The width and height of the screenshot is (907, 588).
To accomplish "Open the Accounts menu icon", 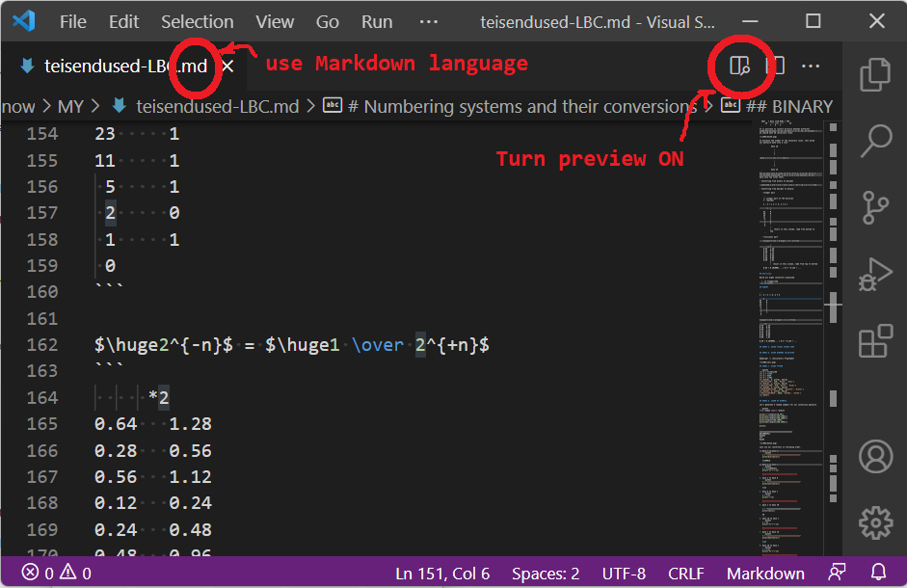I will click(x=875, y=456).
